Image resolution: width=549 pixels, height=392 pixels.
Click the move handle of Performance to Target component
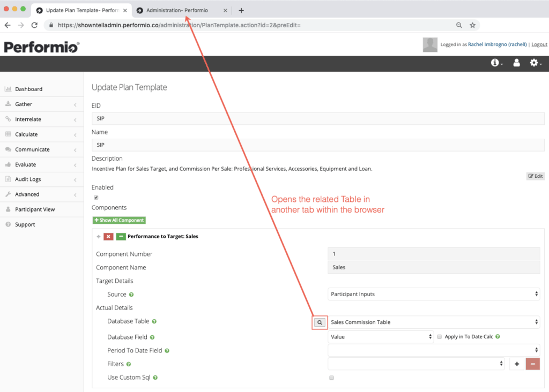(99, 237)
